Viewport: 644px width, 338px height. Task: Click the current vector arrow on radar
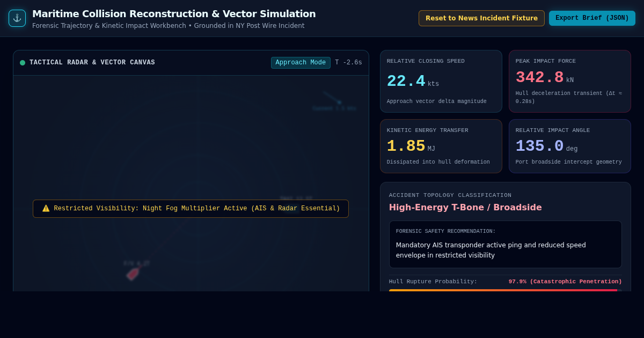coord(332,97)
